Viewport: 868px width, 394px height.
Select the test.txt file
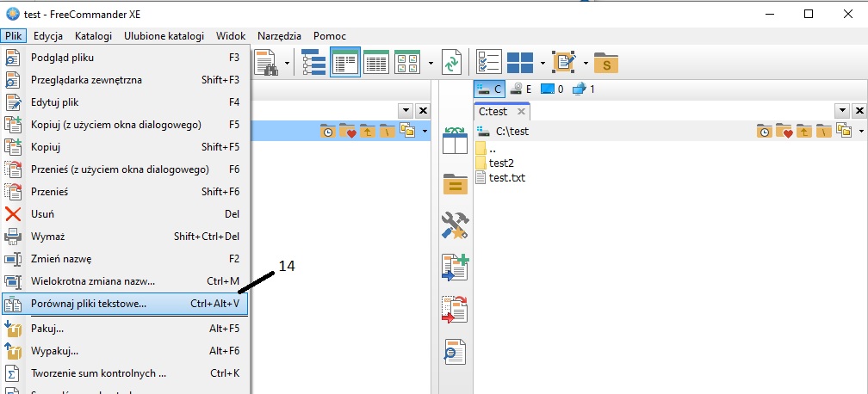(x=500, y=178)
